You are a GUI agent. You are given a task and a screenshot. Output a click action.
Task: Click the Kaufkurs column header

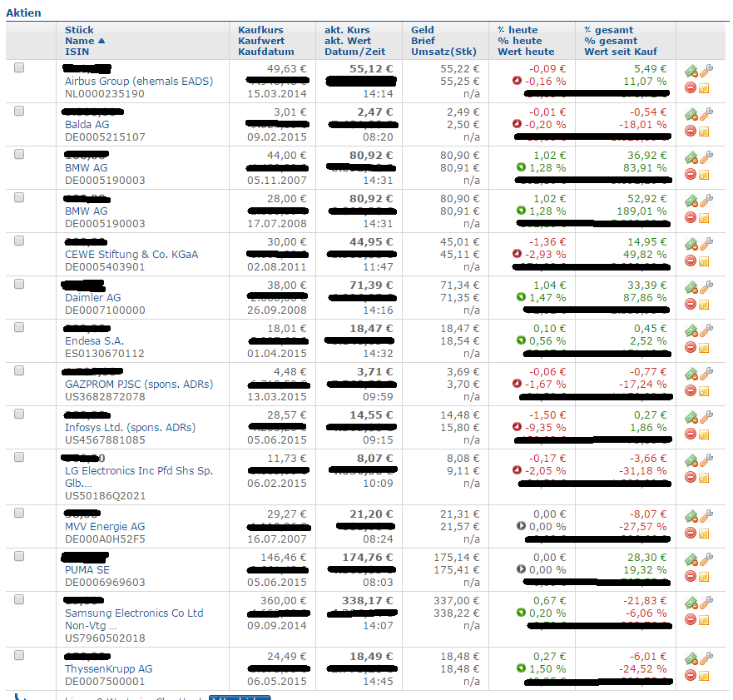tap(260, 30)
